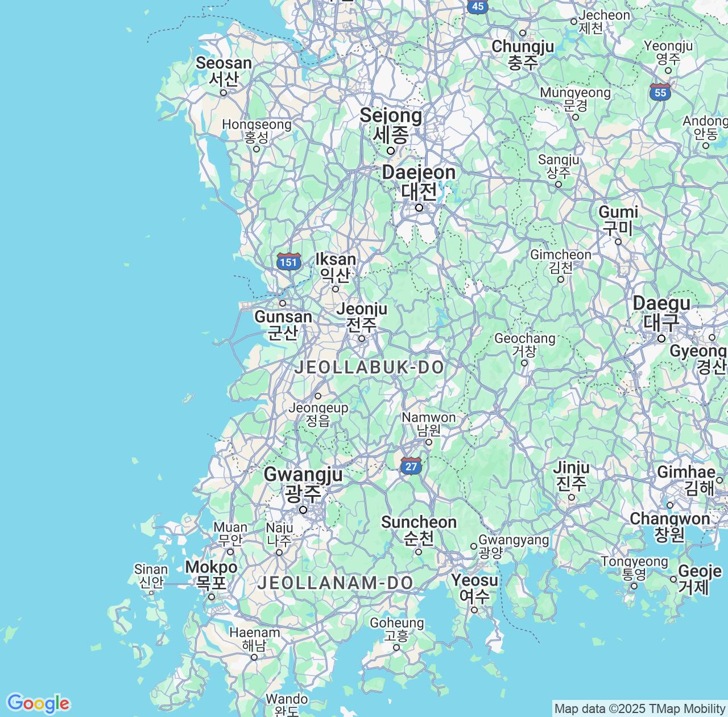Click the Google logo
The image size is (728, 717).
[x=38, y=703]
